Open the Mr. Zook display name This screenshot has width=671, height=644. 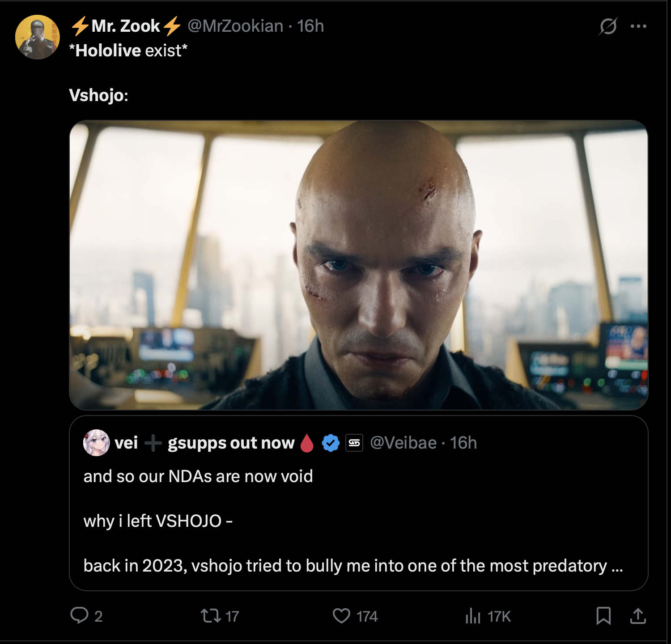click(x=126, y=26)
